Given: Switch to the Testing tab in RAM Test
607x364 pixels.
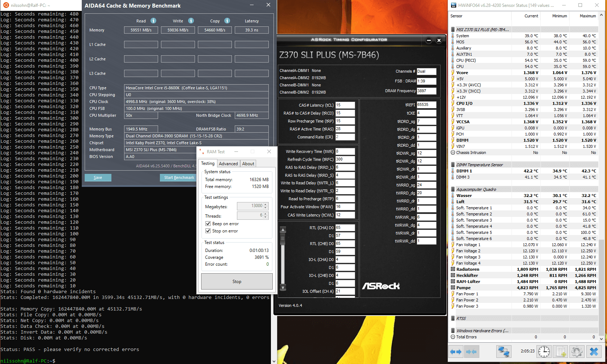Looking at the screenshot, I should [208, 163].
